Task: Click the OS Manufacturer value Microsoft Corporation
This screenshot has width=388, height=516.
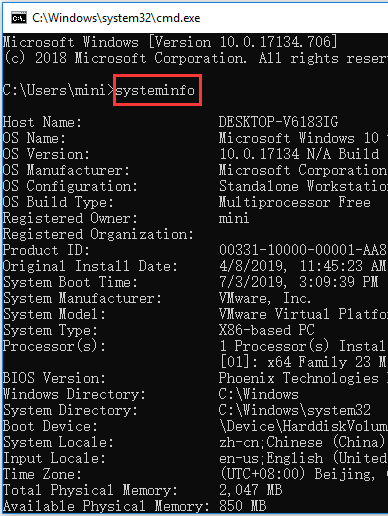Action: 303,170
